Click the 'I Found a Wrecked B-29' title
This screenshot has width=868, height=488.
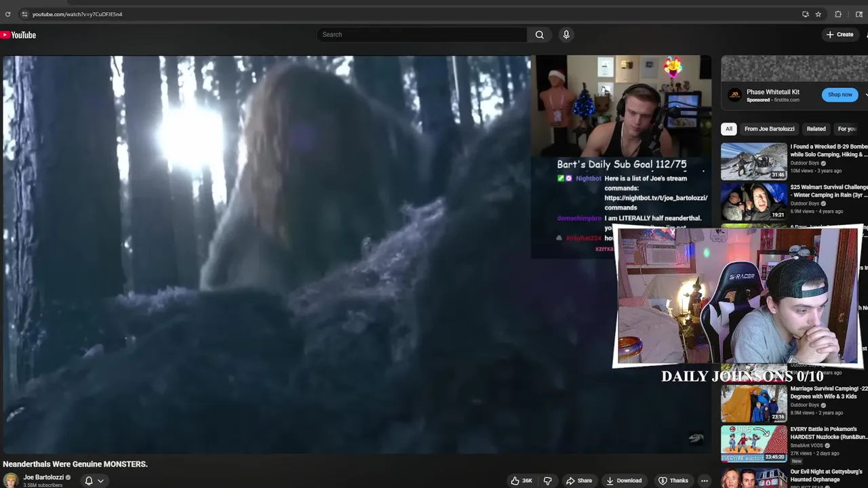pos(829,150)
